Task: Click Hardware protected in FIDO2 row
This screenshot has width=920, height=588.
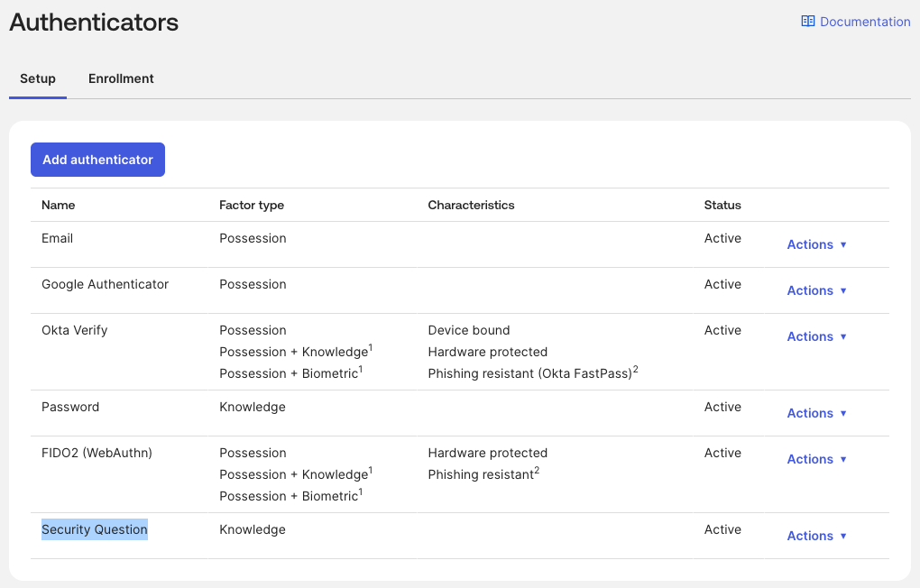Action: 488,453
